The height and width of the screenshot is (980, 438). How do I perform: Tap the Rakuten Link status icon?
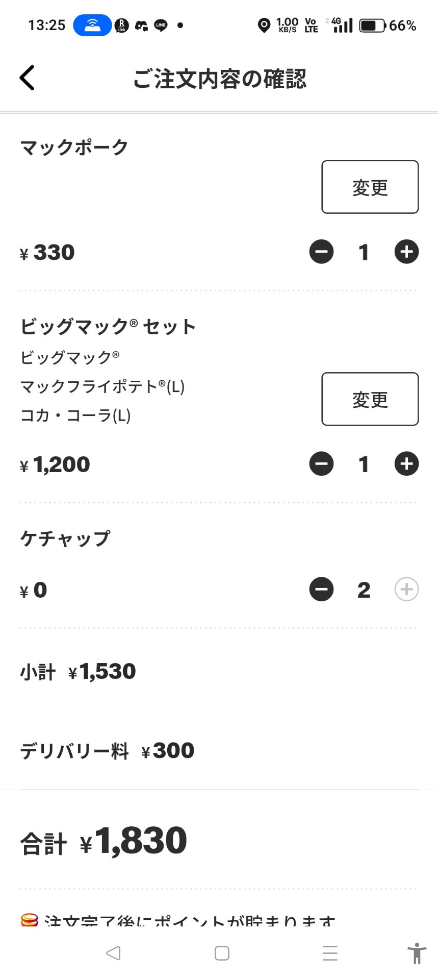pyautogui.click(x=121, y=25)
